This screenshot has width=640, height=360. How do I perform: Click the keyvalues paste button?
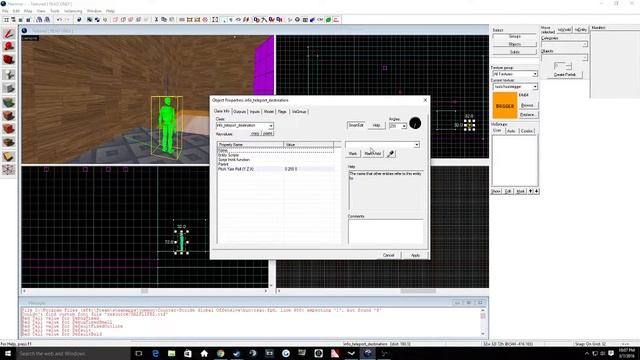(x=268, y=133)
